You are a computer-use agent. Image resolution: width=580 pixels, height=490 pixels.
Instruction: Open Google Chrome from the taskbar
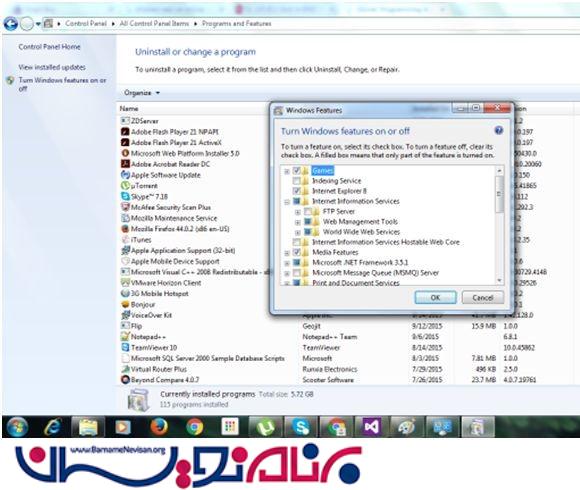click(195, 427)
